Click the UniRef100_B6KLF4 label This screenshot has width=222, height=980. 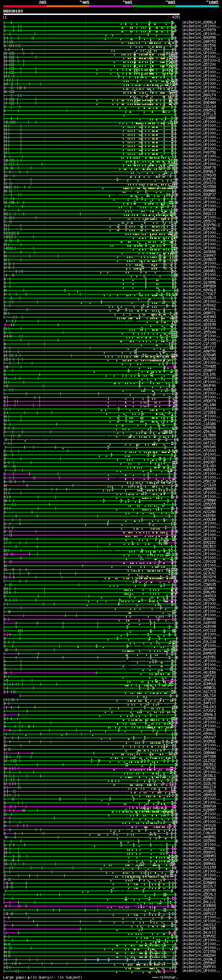pos(199,95)
